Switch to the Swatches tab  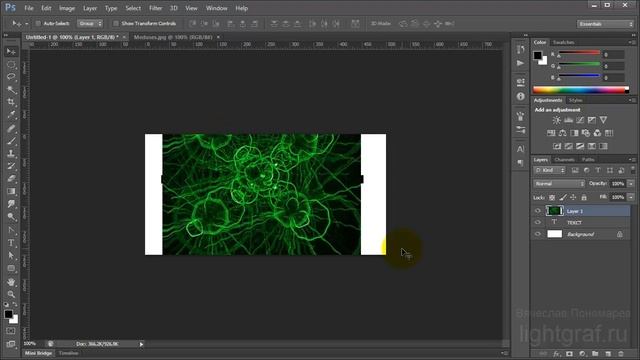564,42
